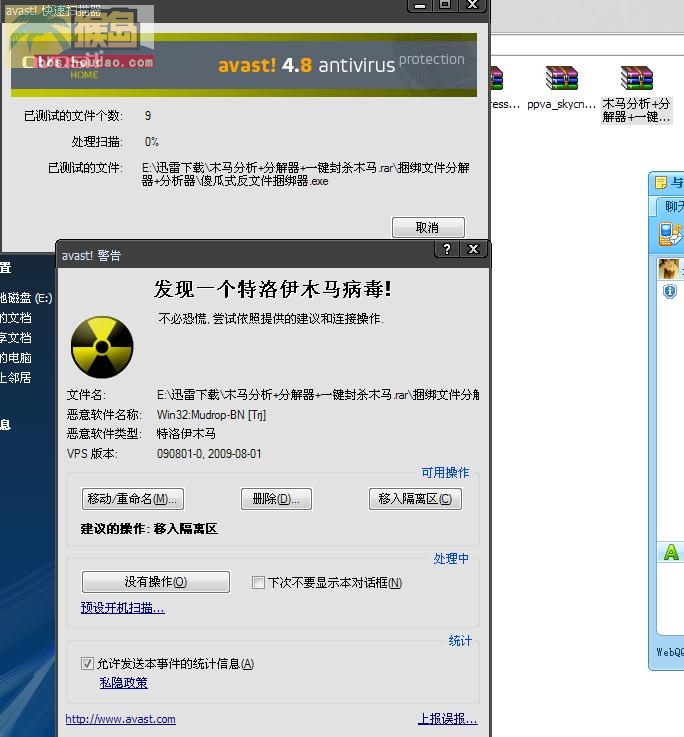This screenshot has width=684, height=737.
Task: Open 地磁盘 (E:) in left sidebar
Action: click(x=26, y=298)
